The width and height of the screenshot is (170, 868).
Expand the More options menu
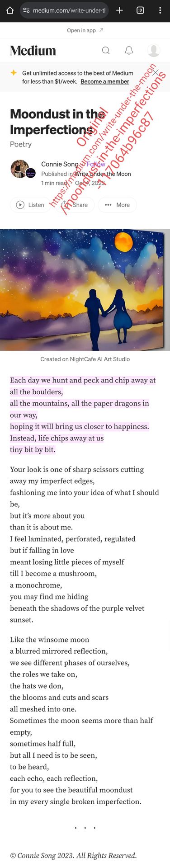coord(117,205)
